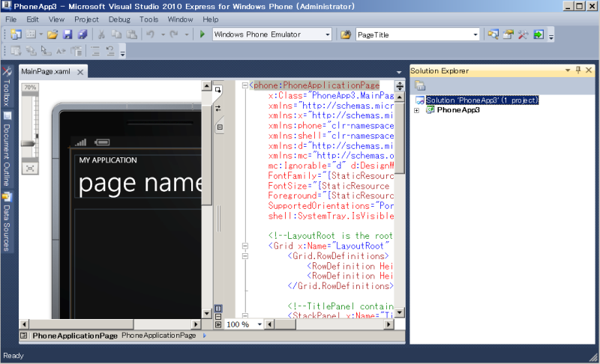Click the 'page name' title in designer

click(x=139, y=183)
